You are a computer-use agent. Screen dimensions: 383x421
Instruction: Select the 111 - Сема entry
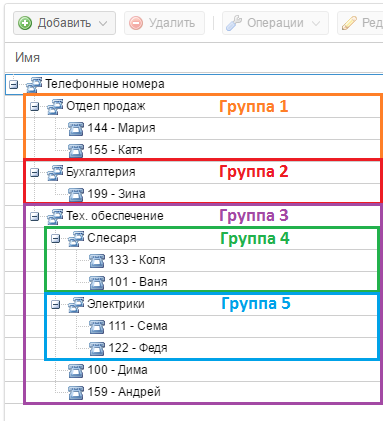pos(138,326)
